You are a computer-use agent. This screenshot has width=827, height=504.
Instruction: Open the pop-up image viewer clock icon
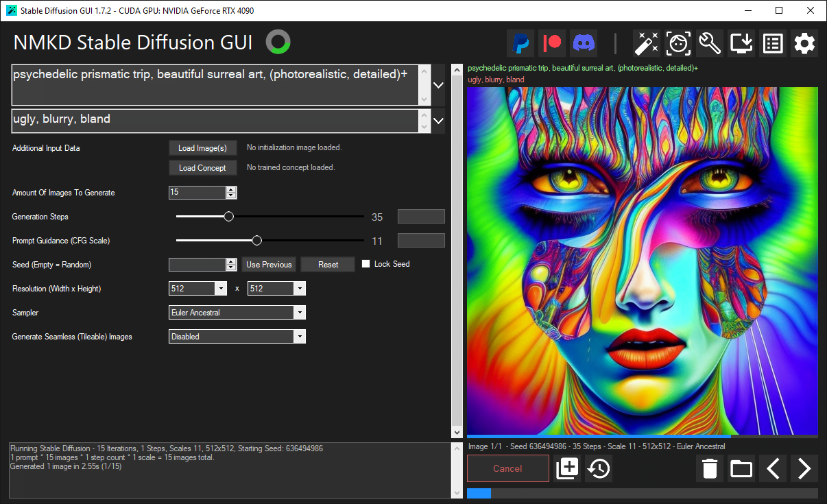(598, 468)
